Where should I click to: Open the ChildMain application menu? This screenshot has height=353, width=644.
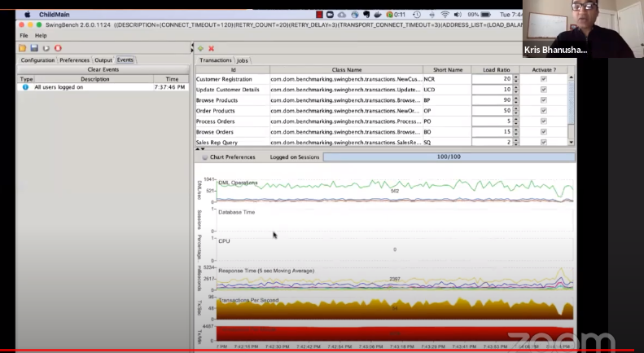pyautogui.click(x=54, y=15)
